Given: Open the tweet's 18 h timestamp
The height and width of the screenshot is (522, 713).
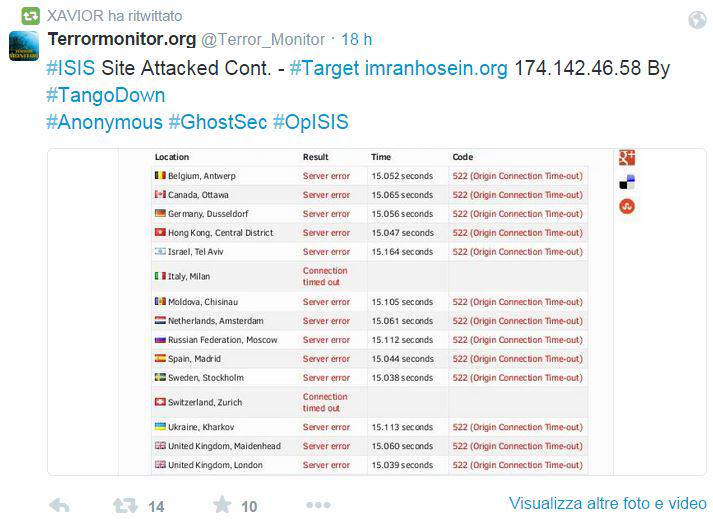Looking at the screenshot, I should [x=357, y=40].
